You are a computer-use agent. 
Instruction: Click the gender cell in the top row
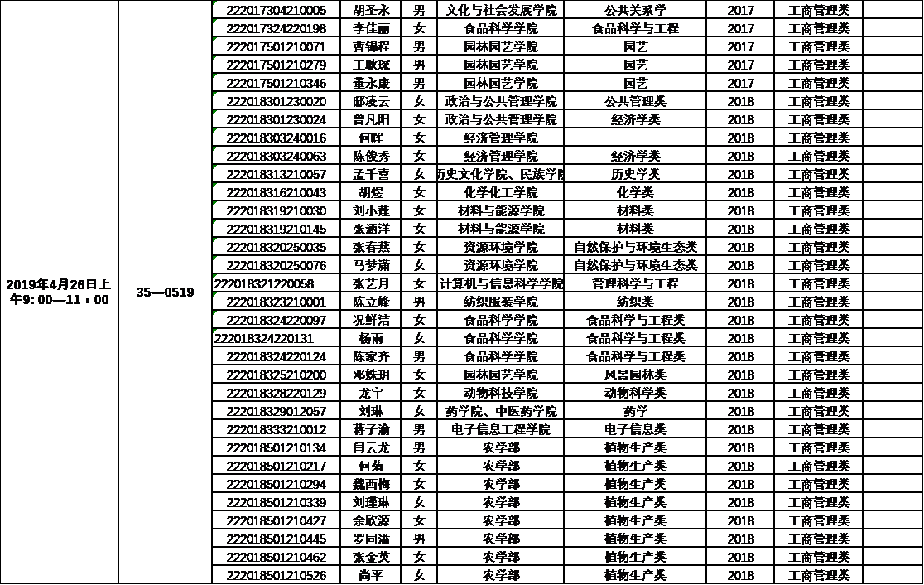(x=419, y=10)
